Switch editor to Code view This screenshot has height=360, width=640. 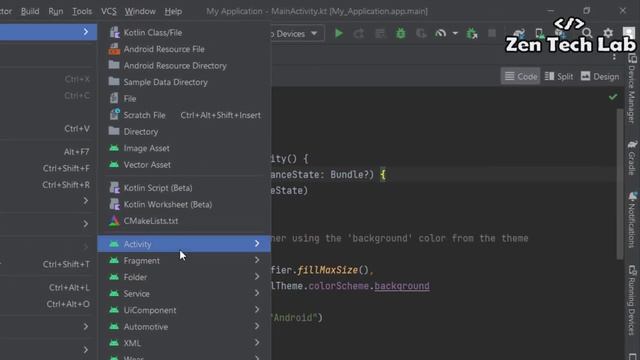coord(520,76)
